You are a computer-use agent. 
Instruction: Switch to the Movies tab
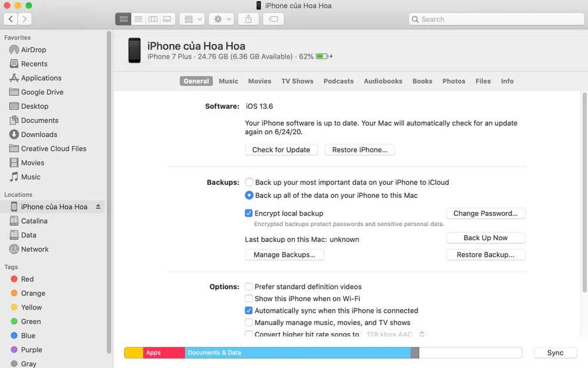coord(259,81)
